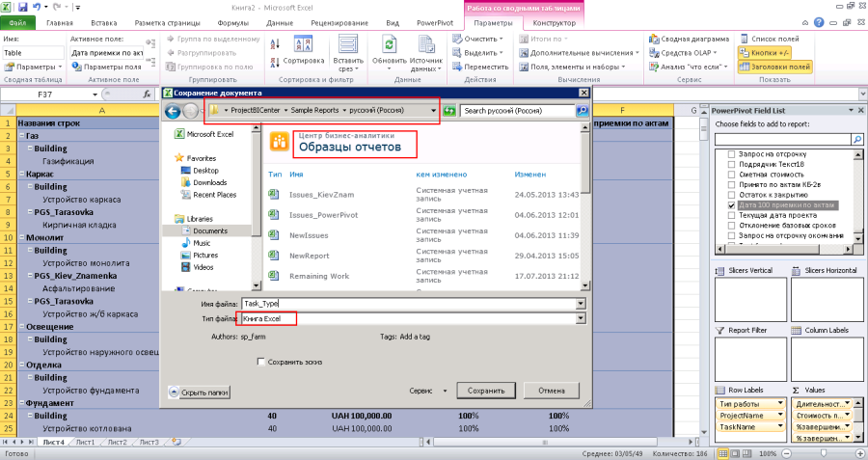Open the Имя файла filename dropdown arrow
Image resolution: width=868 pixels, height=460 pixels.
click(x=581, y=304)
